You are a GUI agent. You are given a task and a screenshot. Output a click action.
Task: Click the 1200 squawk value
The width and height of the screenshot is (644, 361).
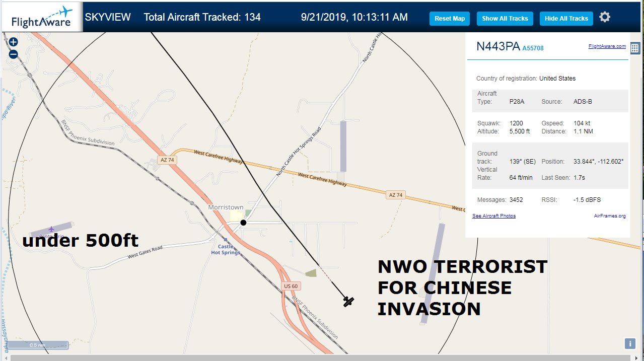(x=516, y=123)
